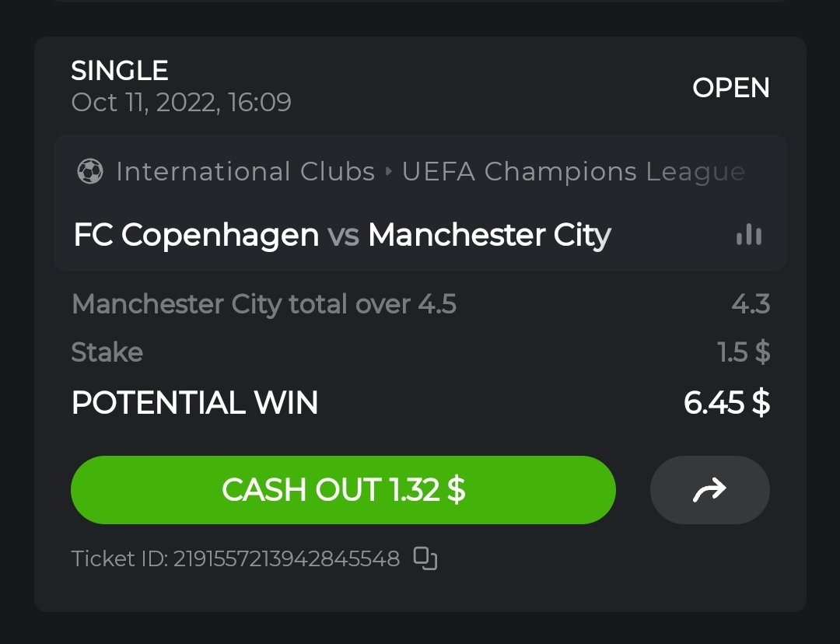Screen dimensions: 840x644
Task: Tap the 1.5 $ stake amount
Action: click(x=744, y=352)
